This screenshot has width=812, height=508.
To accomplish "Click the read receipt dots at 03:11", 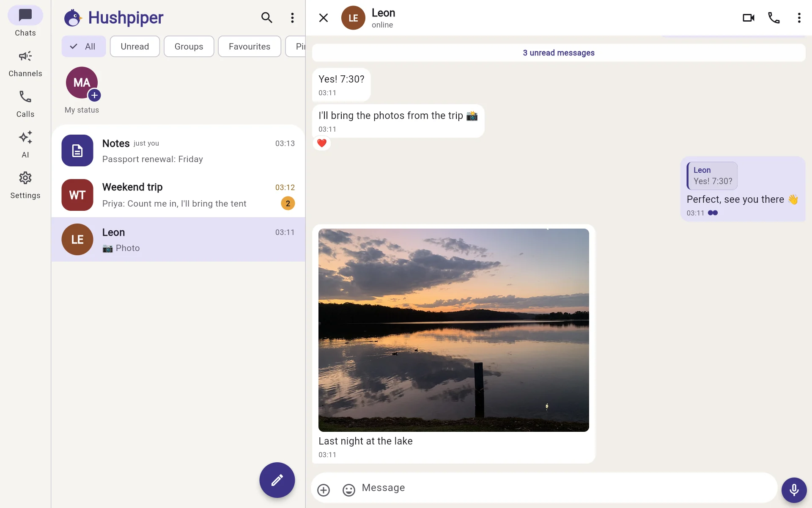I will tap(713, 213).
